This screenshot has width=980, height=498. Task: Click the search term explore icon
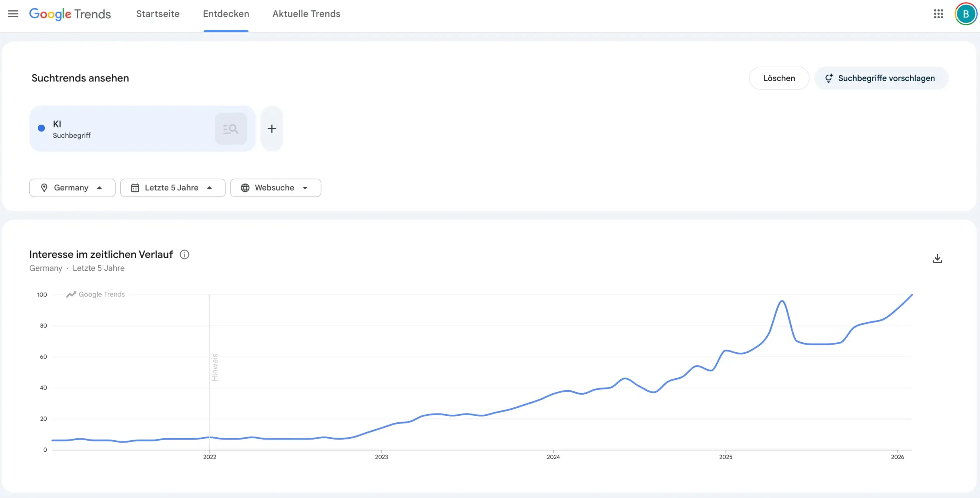pyautogui.click(x=231, y=129)
